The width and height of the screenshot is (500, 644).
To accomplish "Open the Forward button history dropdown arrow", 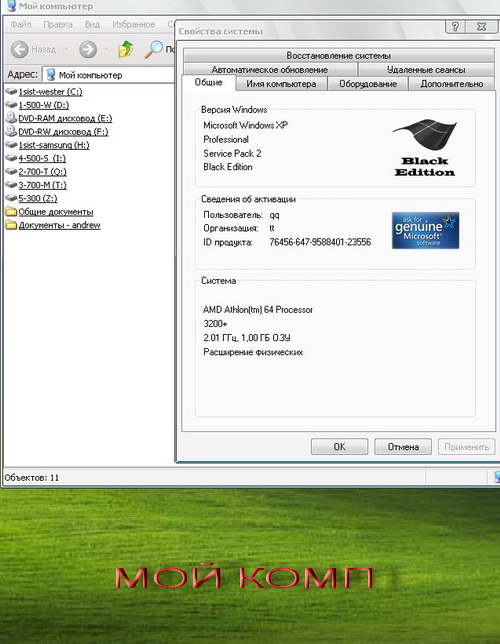I will (x=106, y=50).
